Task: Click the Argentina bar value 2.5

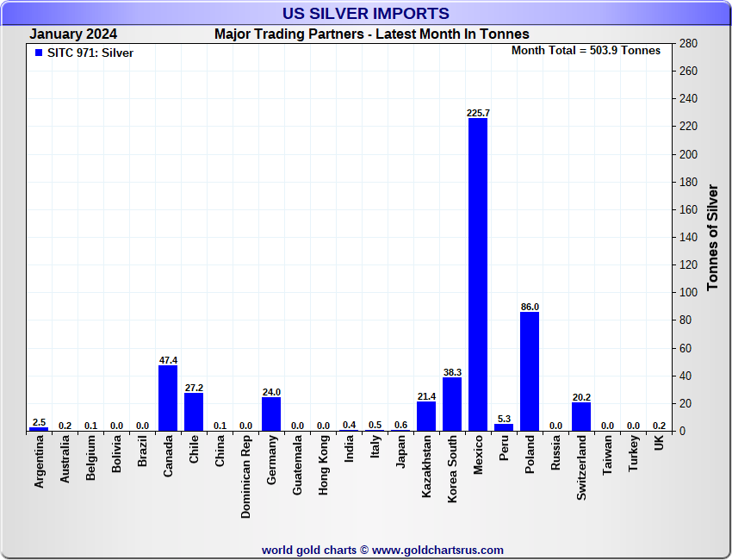Action: [40, 422]
